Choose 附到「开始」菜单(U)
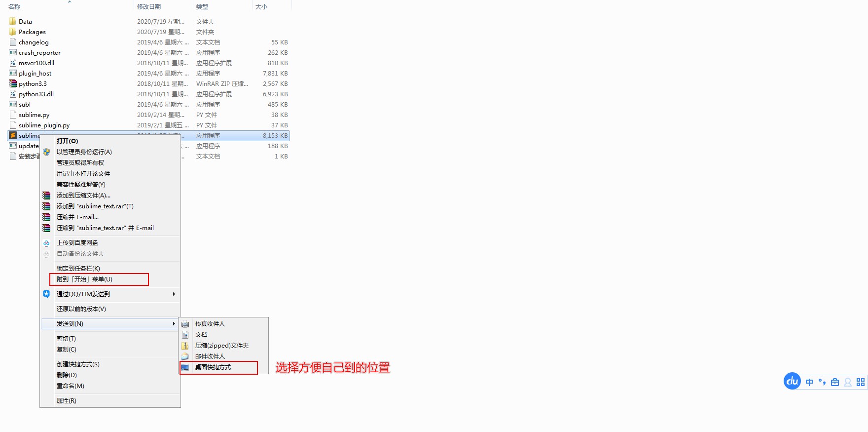The width and height of the screenshot is (868, 432). tap(110, 279)
